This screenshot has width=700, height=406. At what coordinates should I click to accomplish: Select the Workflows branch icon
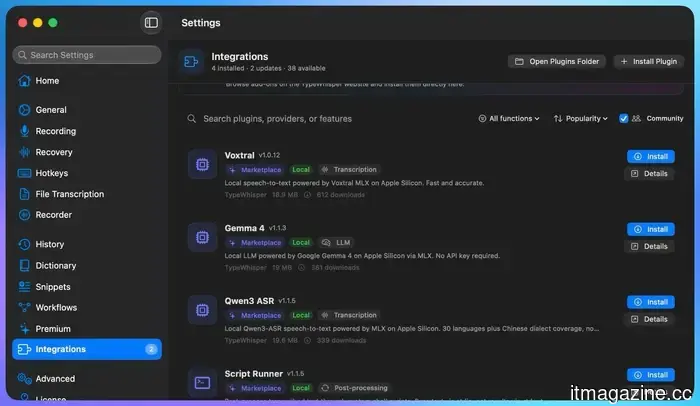[x=25, y=307]
